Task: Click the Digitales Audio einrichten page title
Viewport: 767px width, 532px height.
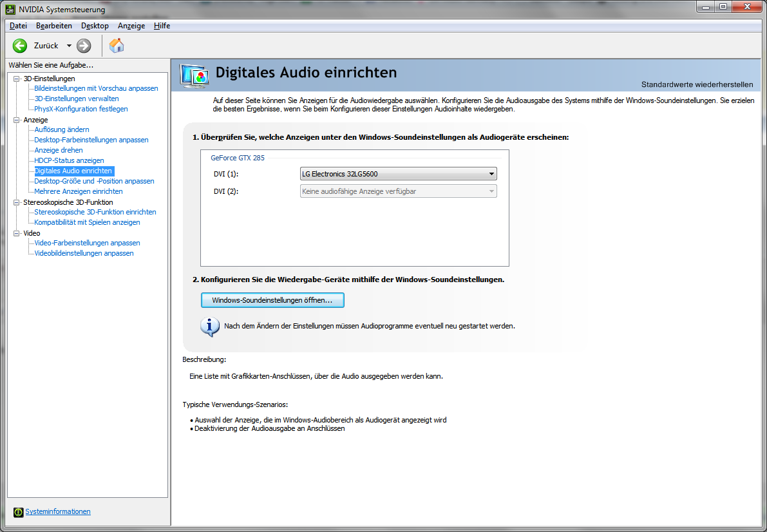Action: pyautogui.click(x=306, y=72)
